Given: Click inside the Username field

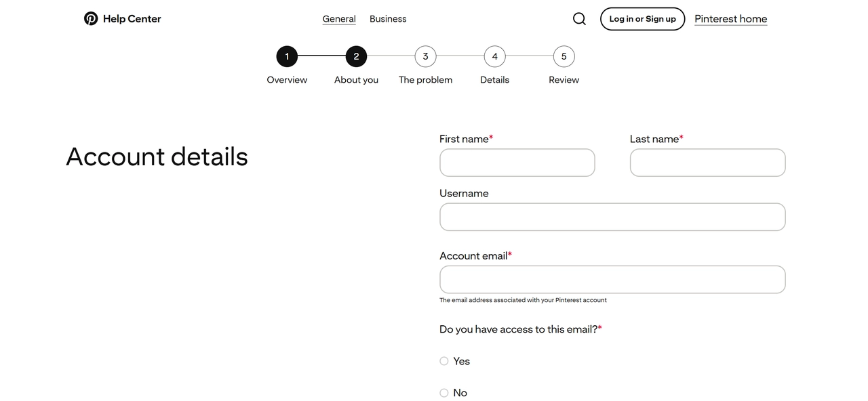Looking at the screenshot, I should coord(612,217).
